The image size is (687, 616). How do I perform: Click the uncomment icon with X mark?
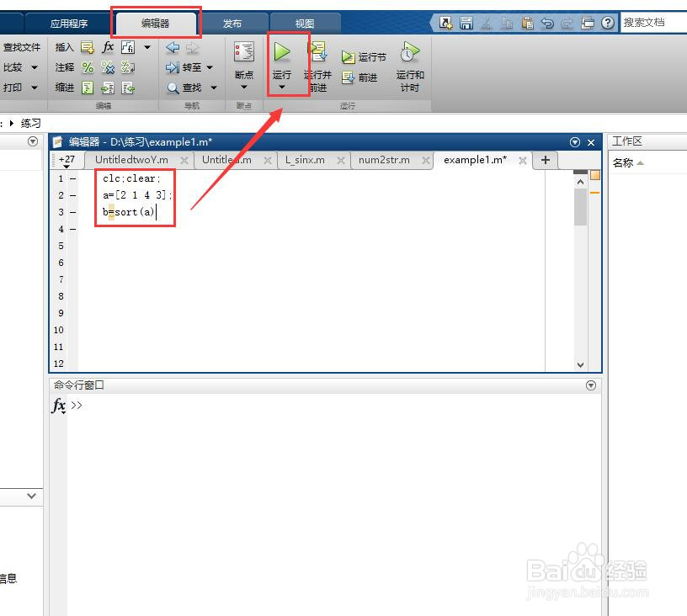108,67
